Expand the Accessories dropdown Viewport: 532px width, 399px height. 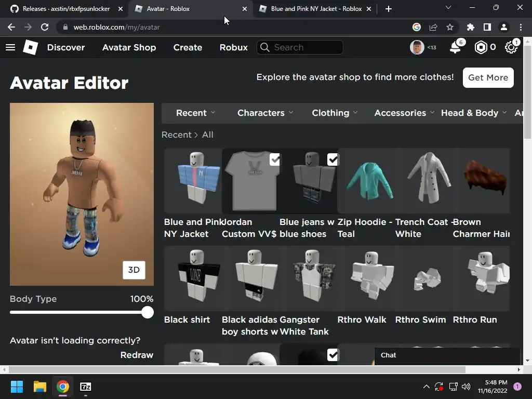tap(404, 113)
